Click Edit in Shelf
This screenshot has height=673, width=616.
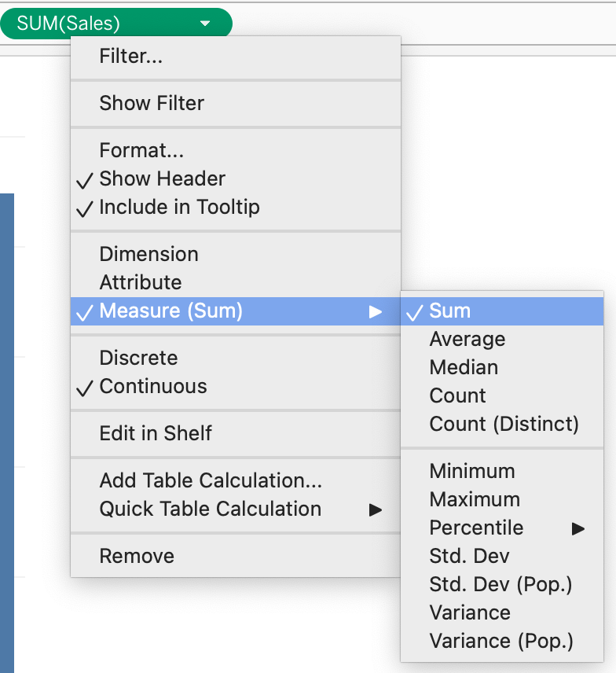pyautogui.click(x=156, y=433)
